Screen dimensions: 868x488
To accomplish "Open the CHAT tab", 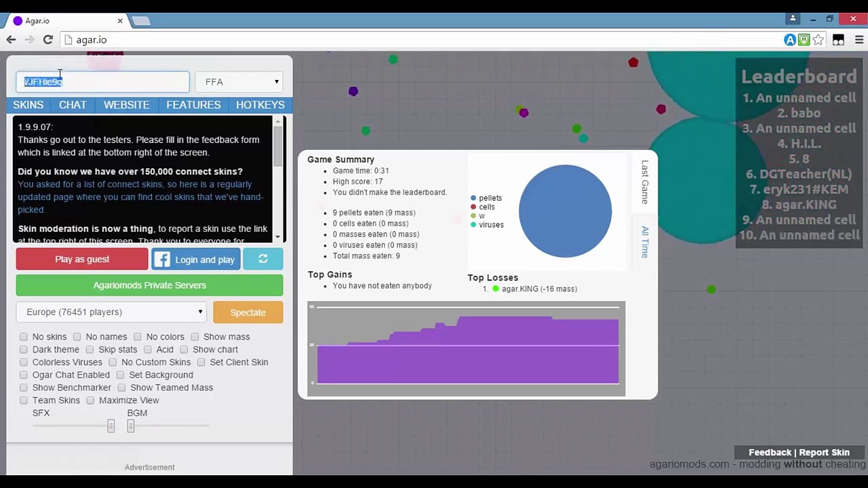I will 73,105.
